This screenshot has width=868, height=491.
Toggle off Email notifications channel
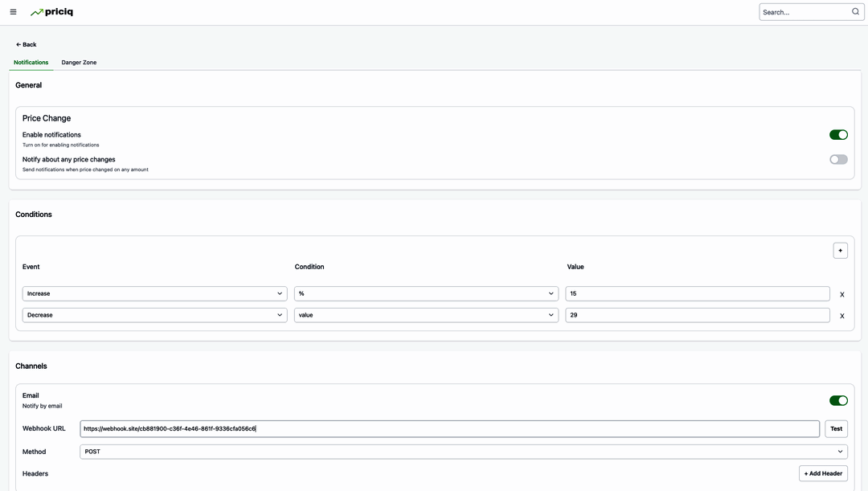pos(838,400)
